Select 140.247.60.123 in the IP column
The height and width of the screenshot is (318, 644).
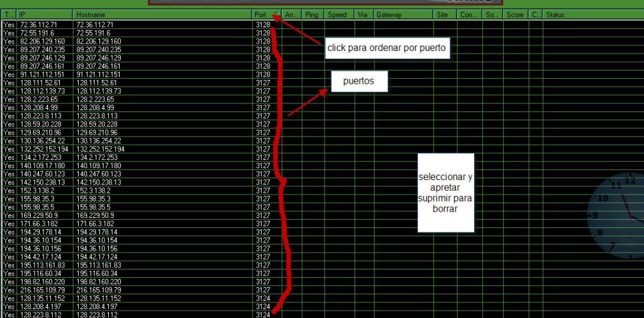point(42,174)
